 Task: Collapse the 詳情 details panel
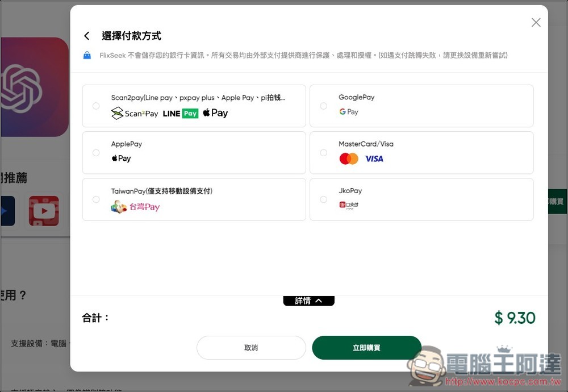coord(308,301)
